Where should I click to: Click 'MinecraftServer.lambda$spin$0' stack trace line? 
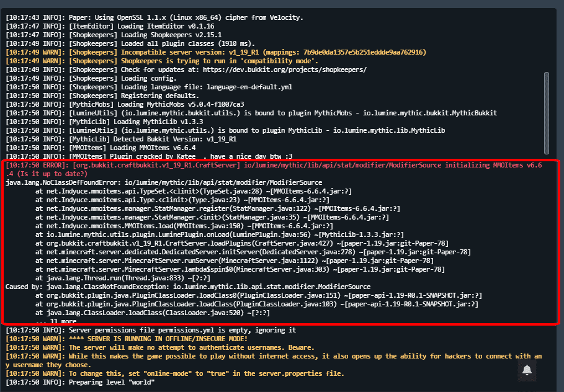240,269
